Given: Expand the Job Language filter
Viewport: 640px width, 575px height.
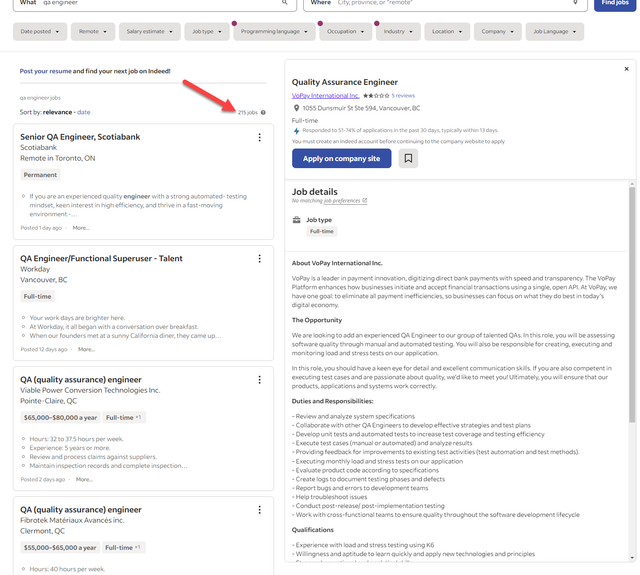Looking at the screenshot, I should [555, 31].
